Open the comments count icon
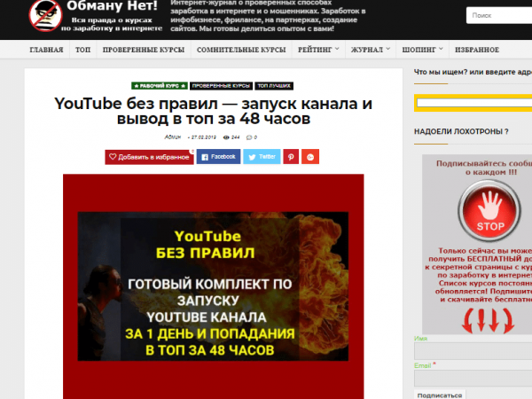 (249, 137)
